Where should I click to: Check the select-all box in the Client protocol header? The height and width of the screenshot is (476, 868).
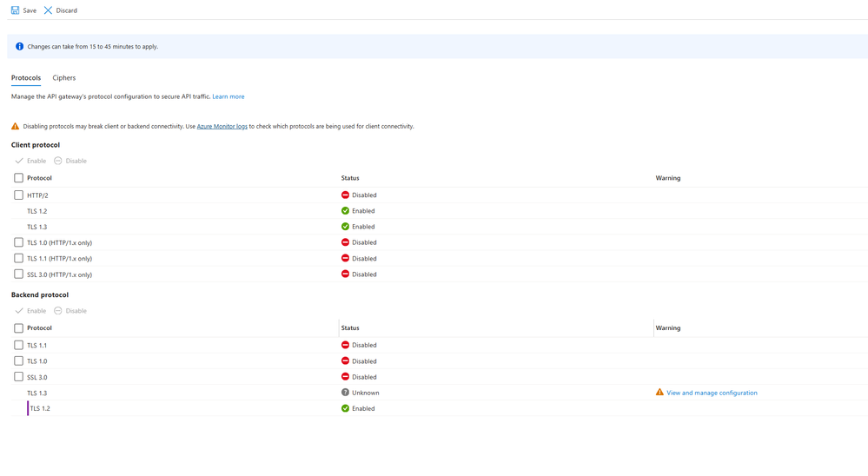click(18, 178)
